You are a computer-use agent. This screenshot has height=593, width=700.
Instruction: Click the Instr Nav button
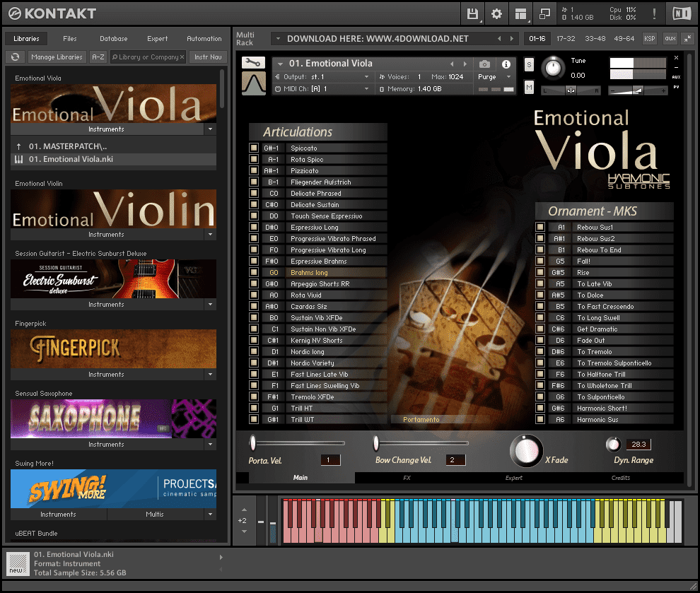208,57
